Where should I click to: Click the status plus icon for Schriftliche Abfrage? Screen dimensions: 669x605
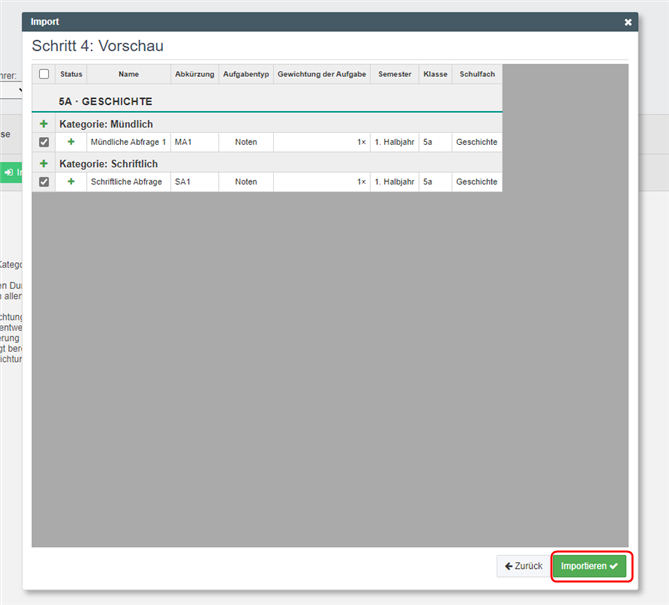(x=71, y=182)
